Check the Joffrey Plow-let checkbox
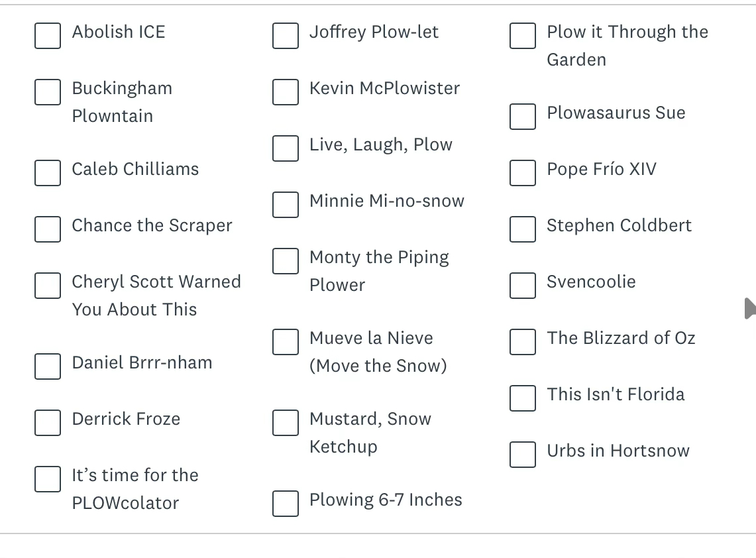 [x=286, y=36]
